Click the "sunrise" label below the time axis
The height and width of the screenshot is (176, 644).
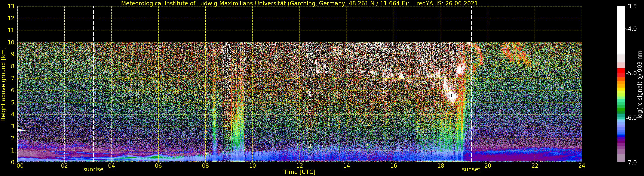point(93,170)
